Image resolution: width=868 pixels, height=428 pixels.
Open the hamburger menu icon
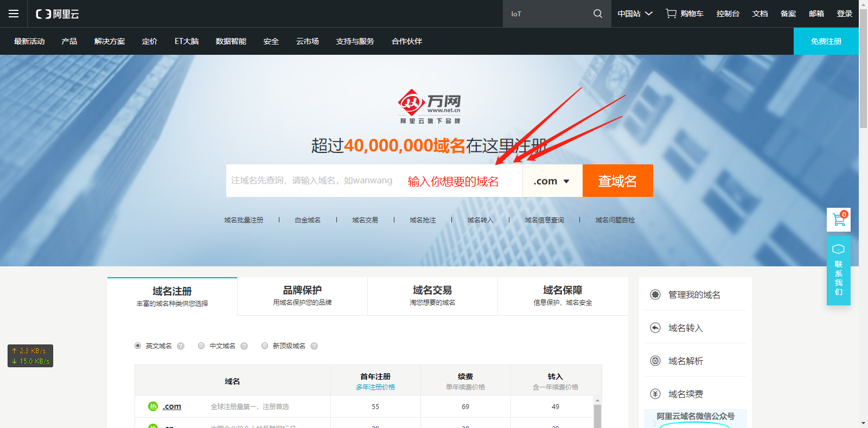[14, 14]
